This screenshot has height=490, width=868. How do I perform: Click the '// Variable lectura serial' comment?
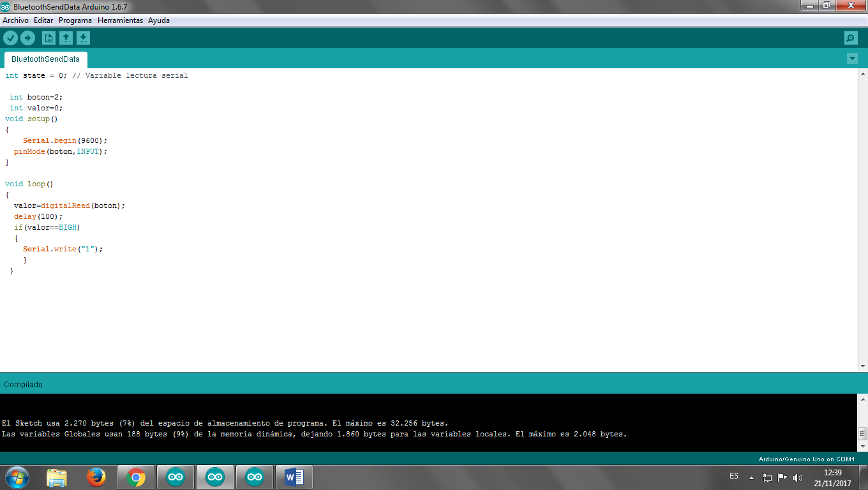[130, 75]
